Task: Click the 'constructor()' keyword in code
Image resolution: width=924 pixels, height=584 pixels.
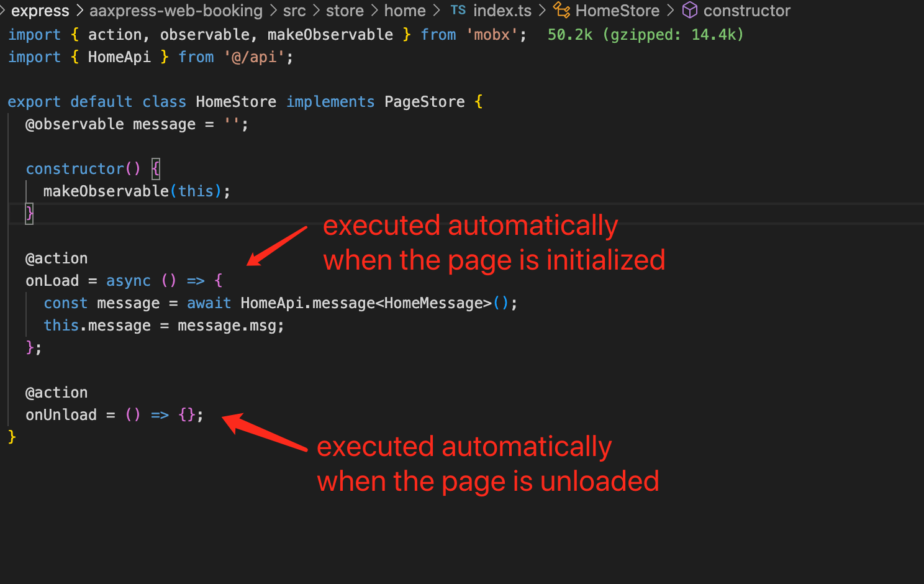Action: 84,169
